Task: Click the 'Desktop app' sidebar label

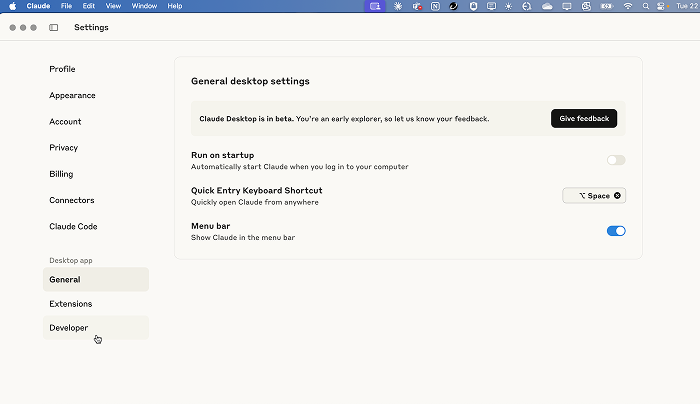Action: point(71,260)
